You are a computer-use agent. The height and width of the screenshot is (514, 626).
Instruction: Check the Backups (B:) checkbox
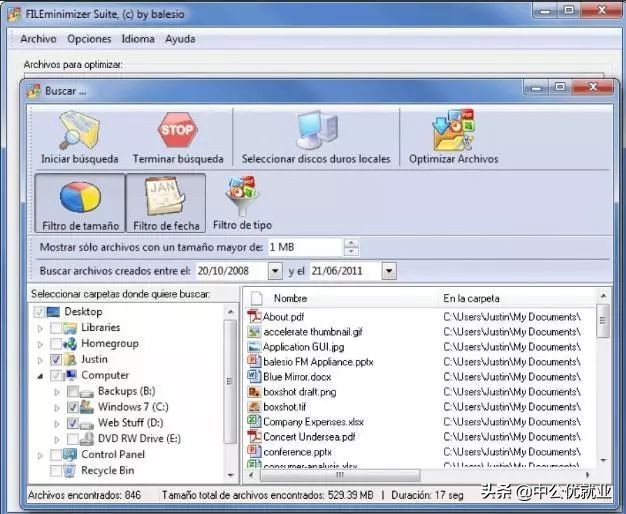[73, 391]
